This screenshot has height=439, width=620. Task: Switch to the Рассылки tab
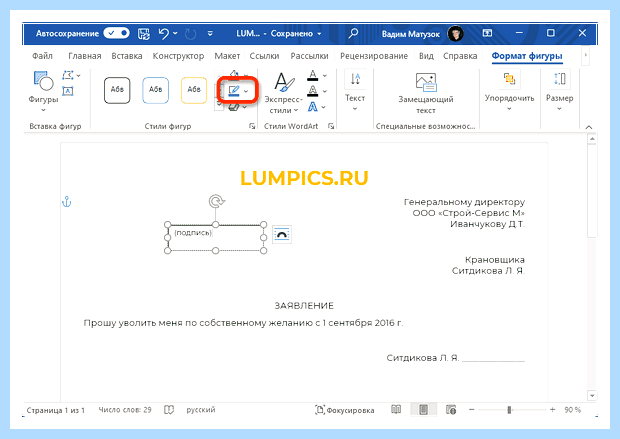click(309, 56)
